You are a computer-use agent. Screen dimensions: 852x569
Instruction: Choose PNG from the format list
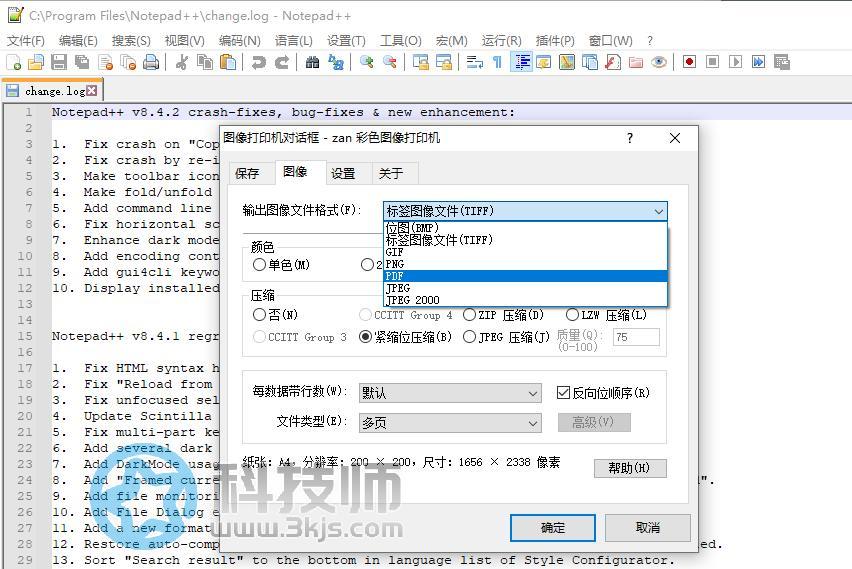coord(525,264)
